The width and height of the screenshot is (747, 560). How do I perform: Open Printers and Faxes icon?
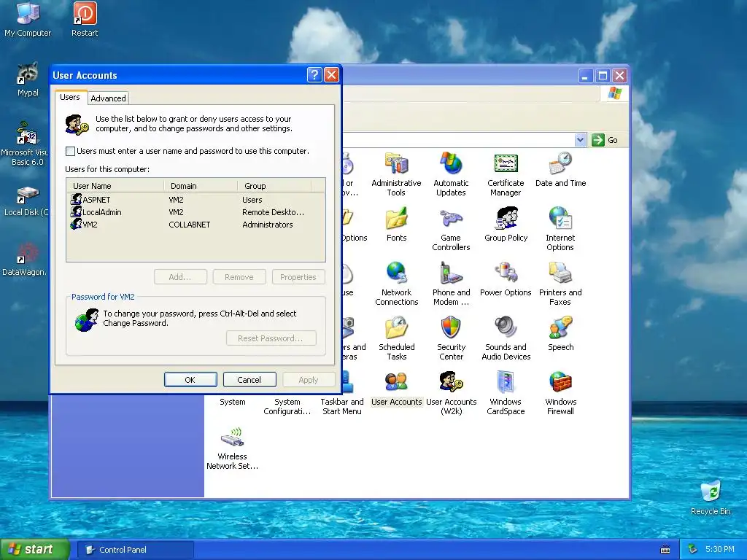point(560,284)
